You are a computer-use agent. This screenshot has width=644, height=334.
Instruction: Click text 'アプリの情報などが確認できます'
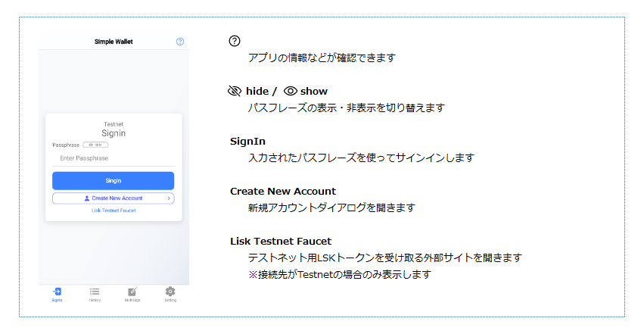click(322, 58)
